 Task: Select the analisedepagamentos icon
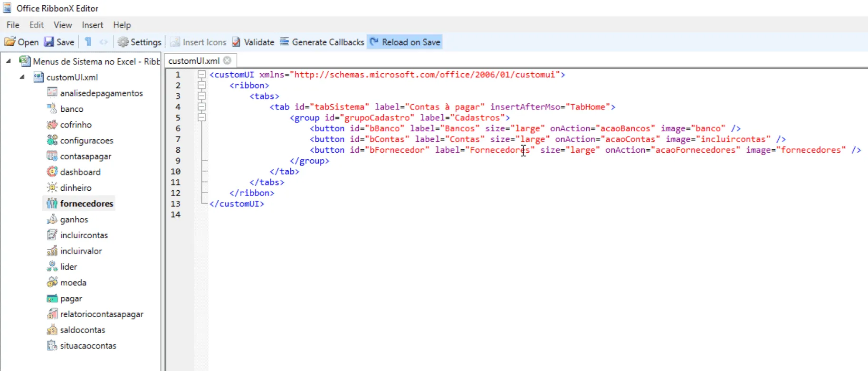click(x=95, y=93)
